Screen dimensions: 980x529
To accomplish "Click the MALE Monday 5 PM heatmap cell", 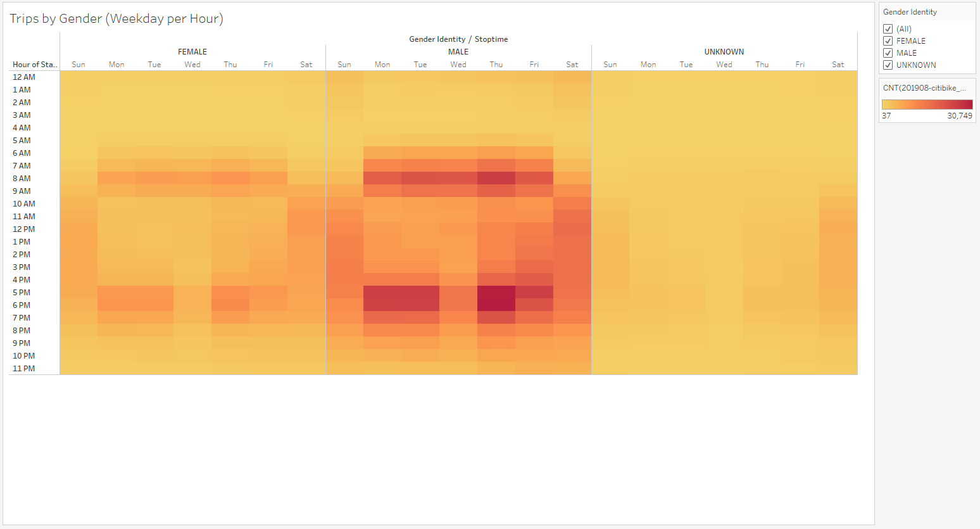I will tap(382, 292).
